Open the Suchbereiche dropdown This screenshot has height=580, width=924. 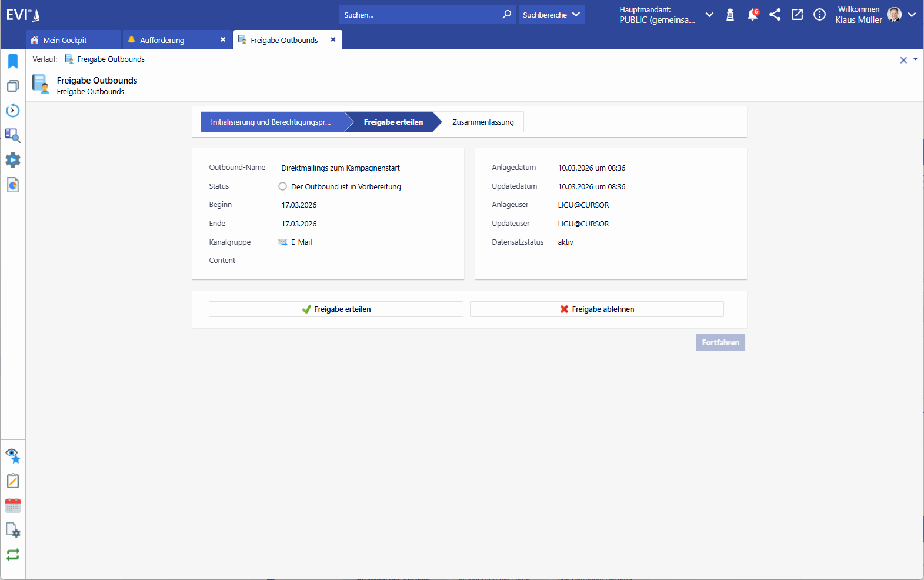(x=551, y=15)
